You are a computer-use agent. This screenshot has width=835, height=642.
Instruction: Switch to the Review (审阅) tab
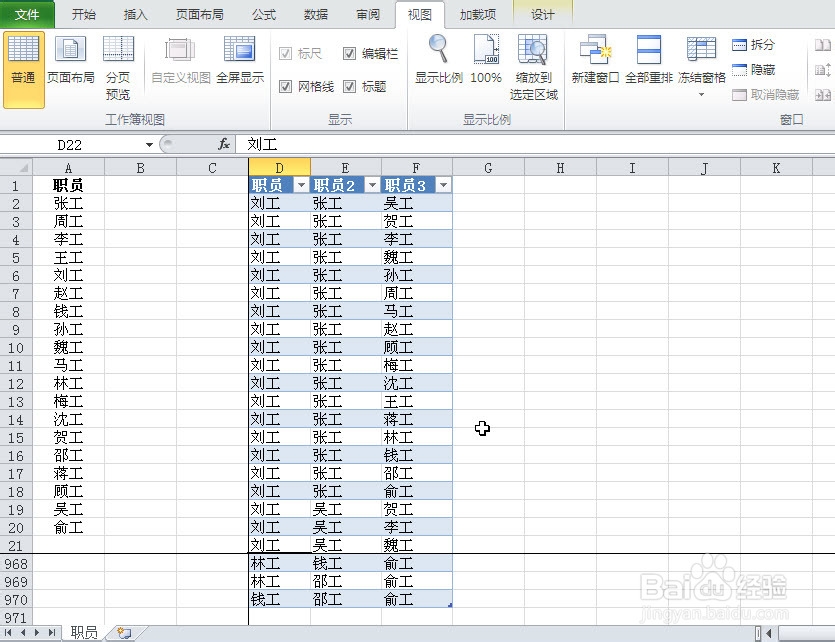(x=368, y=14)
